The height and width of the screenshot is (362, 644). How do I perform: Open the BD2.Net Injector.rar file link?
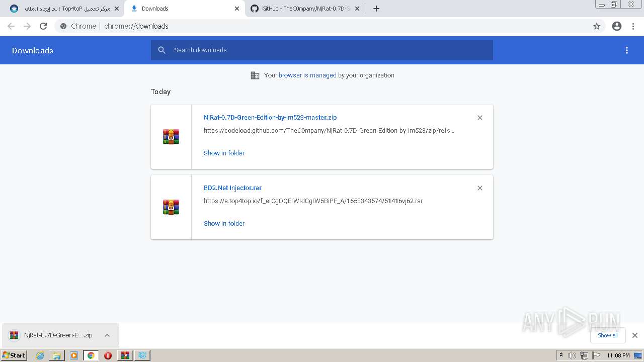coord(232,188)
